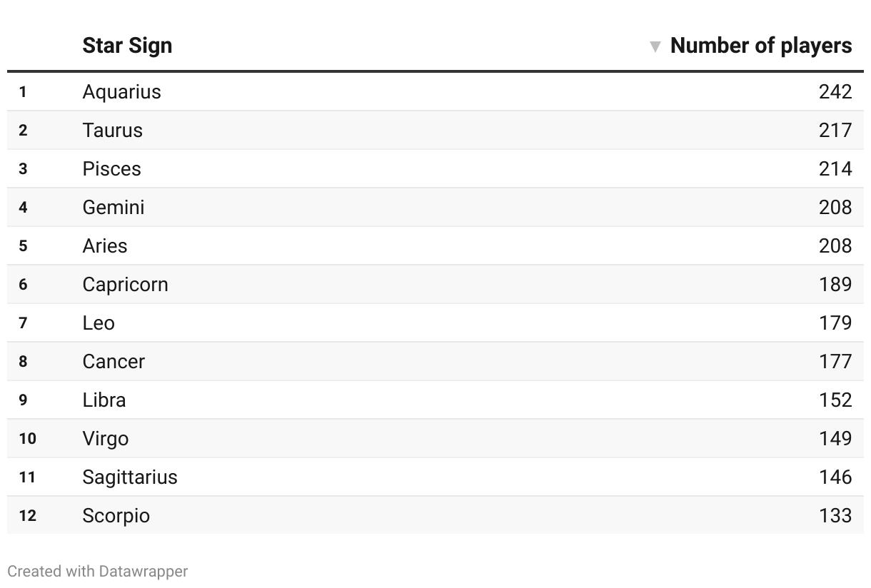
Task: Click the Cancer star sign cell
Action: pos(114,362)
